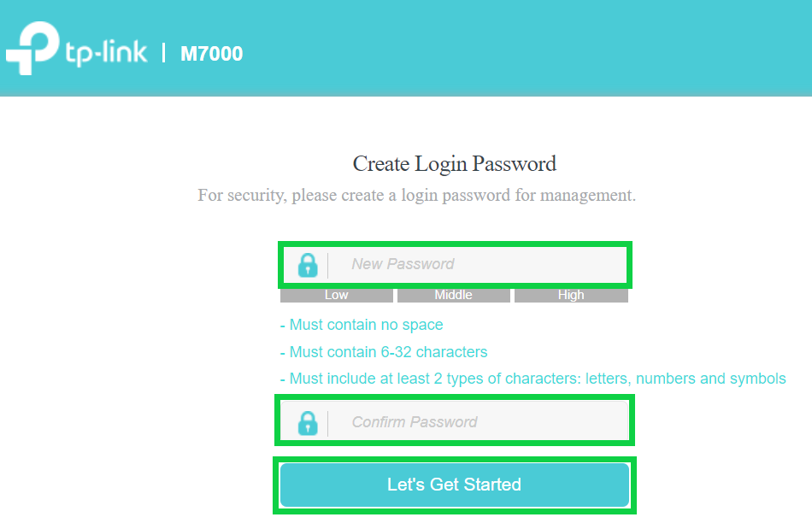
Task: Click the M7000 model label
Action: [x=211, y=54]
